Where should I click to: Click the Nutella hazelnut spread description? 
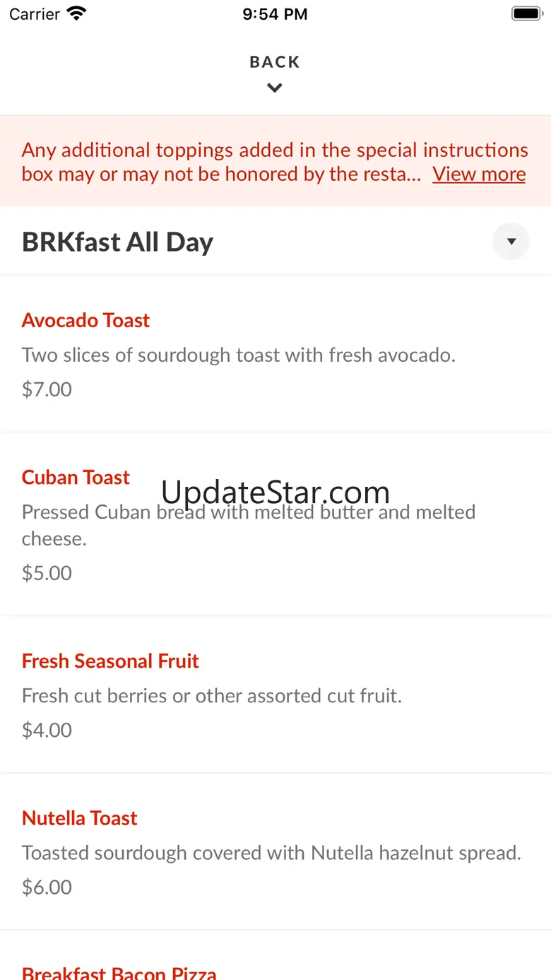coord(271,853)
